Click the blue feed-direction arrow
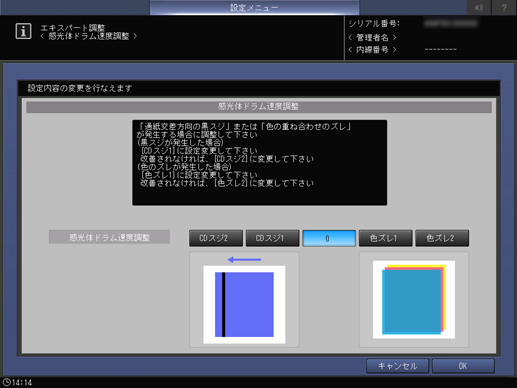The width and height of the screenshot is (517, 388). click(x=244, y=259)
